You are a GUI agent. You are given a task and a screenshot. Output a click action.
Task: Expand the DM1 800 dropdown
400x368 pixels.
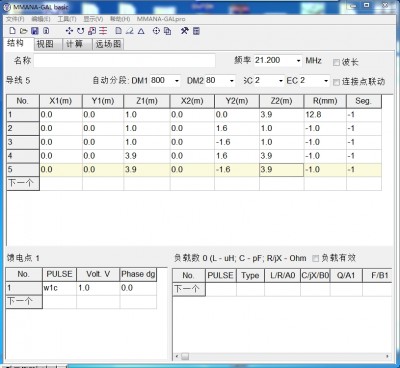click(x=177, y=81)
